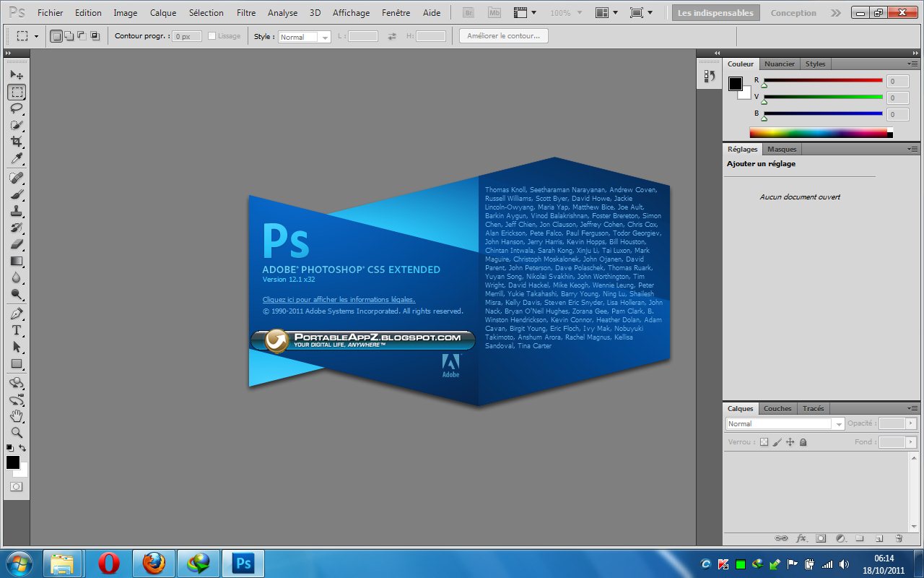Launch Bridge from the application bar
Image resolution: width=924 pixels, height=578 pixels.
[468, 13]
